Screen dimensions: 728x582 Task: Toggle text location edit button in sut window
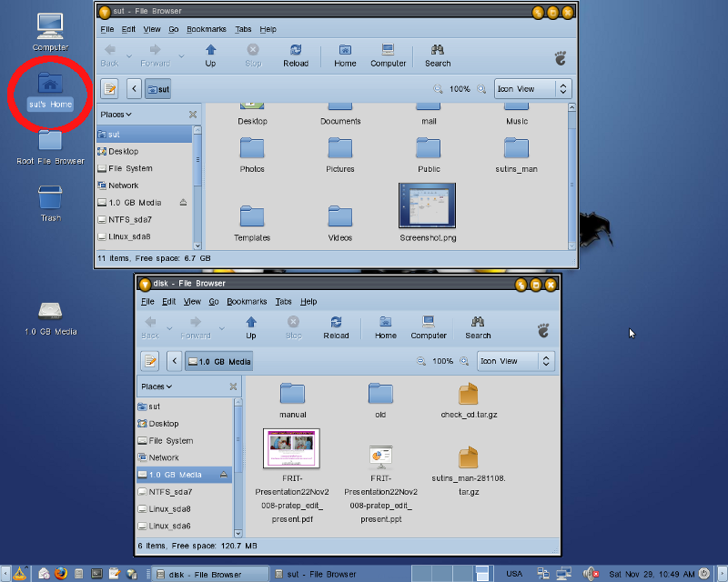coord(110,88)
